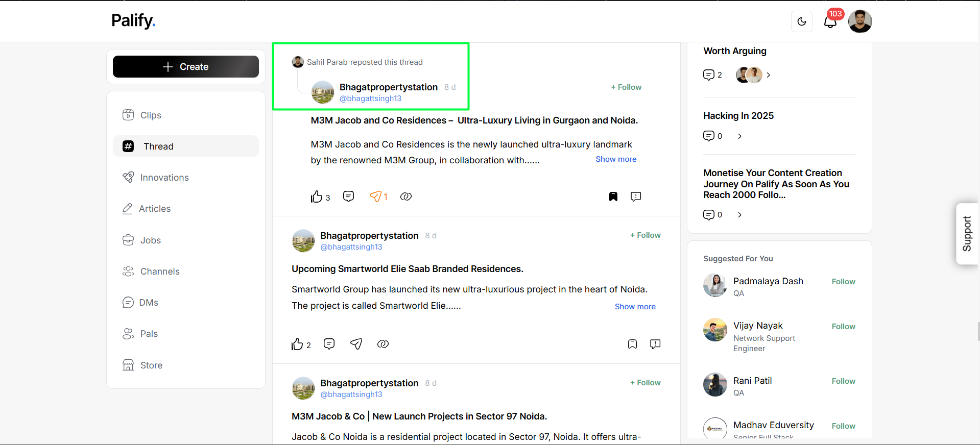Follow author of Smartworld Elie Saab post

tap(646, 235)
